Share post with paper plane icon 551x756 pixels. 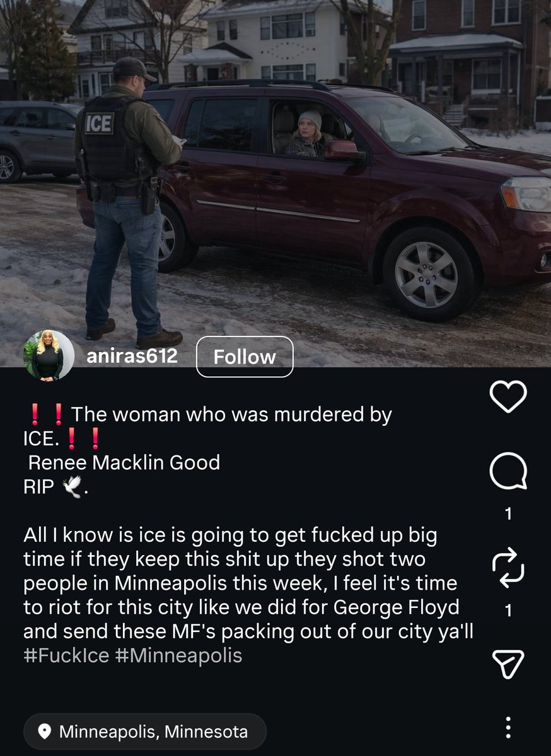[x=508, y=663]
